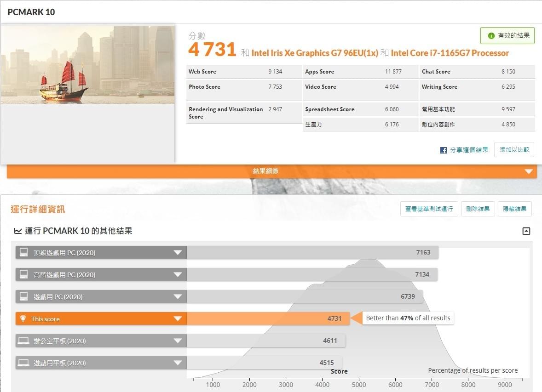Click 'Percentage of results per score' label

[x=473, y=370]
